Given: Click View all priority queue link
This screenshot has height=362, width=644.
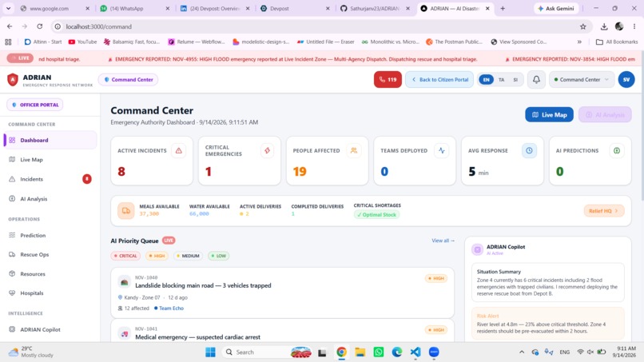Looking at the screenshot, I should (x=443, y=241).
